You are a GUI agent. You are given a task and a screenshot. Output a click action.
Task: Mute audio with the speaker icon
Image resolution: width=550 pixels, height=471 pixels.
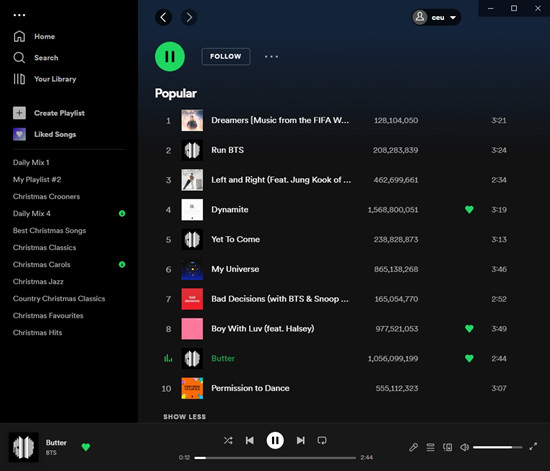(464, 447)
